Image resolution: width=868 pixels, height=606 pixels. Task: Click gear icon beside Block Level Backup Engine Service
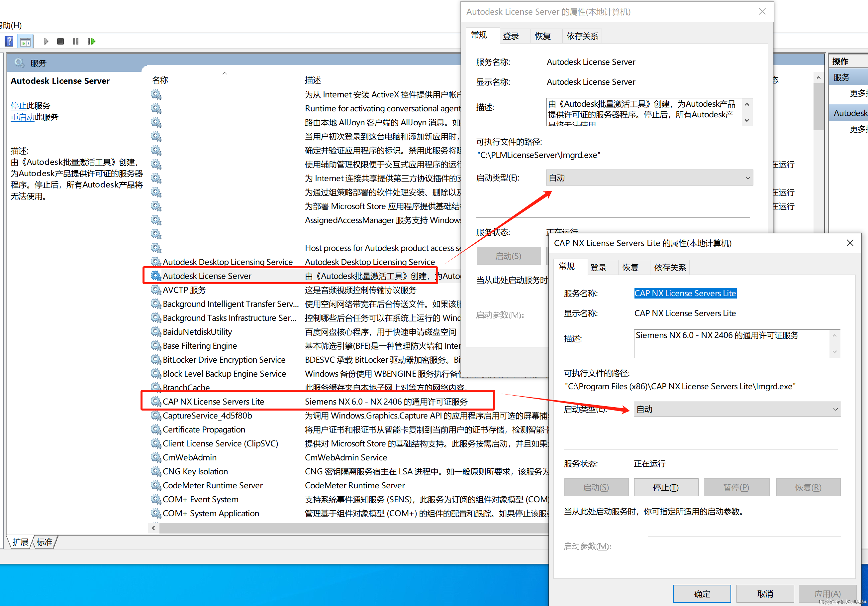pos(156,374)
